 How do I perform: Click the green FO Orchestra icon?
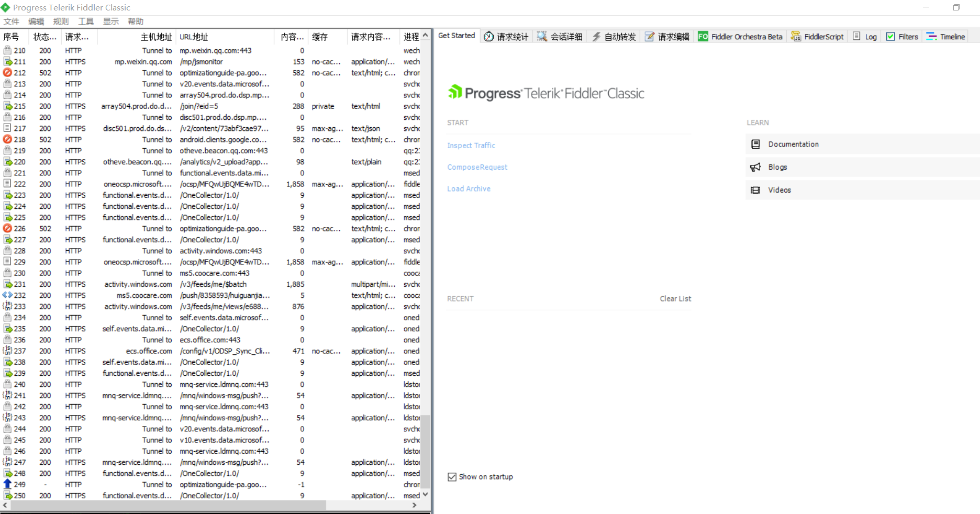pos(703,37)
